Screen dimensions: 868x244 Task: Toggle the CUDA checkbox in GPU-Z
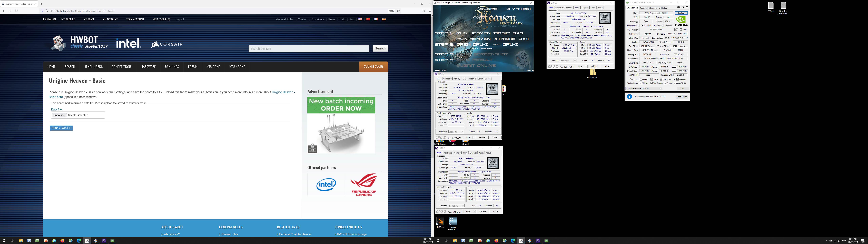pos(652,79)
